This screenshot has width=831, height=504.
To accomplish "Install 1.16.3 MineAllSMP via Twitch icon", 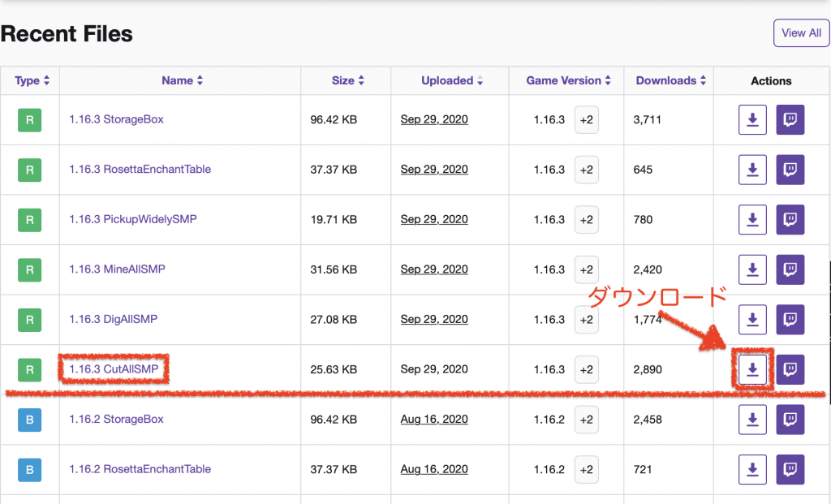I will coord(790,269).
